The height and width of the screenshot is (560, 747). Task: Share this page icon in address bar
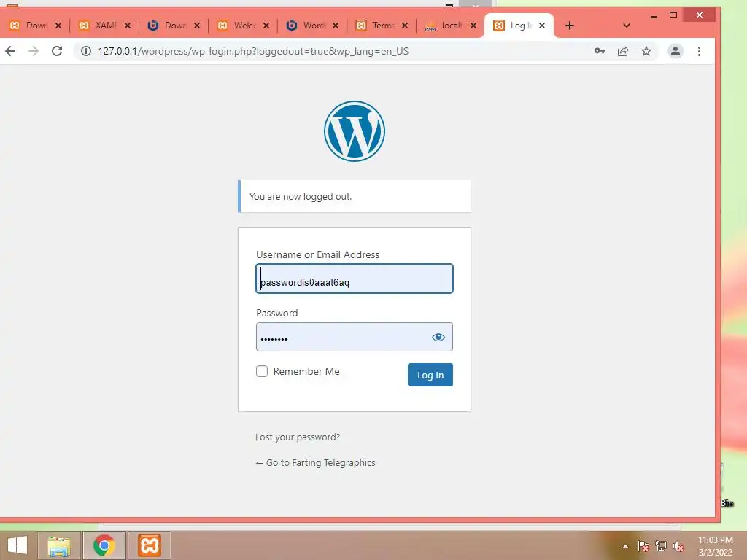(x=623, y=51)
